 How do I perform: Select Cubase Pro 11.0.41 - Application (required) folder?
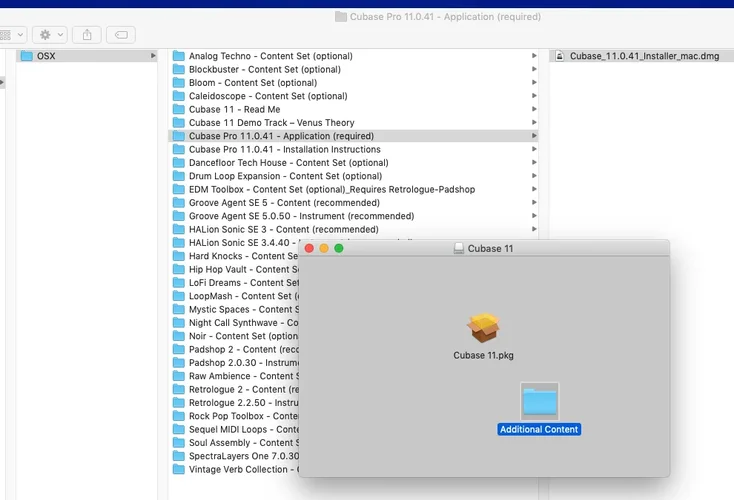[x=353, y=136]
